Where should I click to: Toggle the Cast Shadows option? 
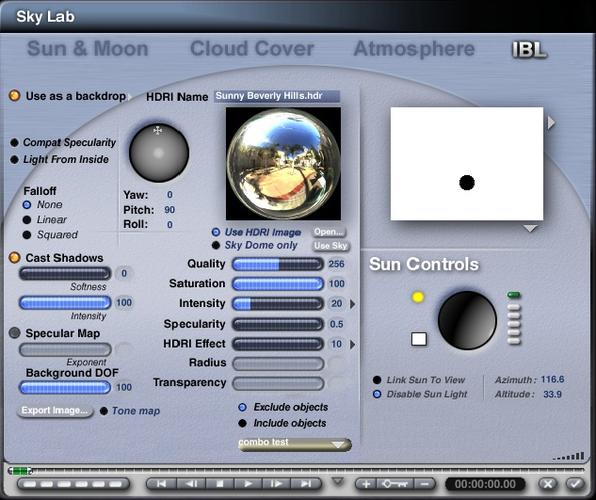14,257
